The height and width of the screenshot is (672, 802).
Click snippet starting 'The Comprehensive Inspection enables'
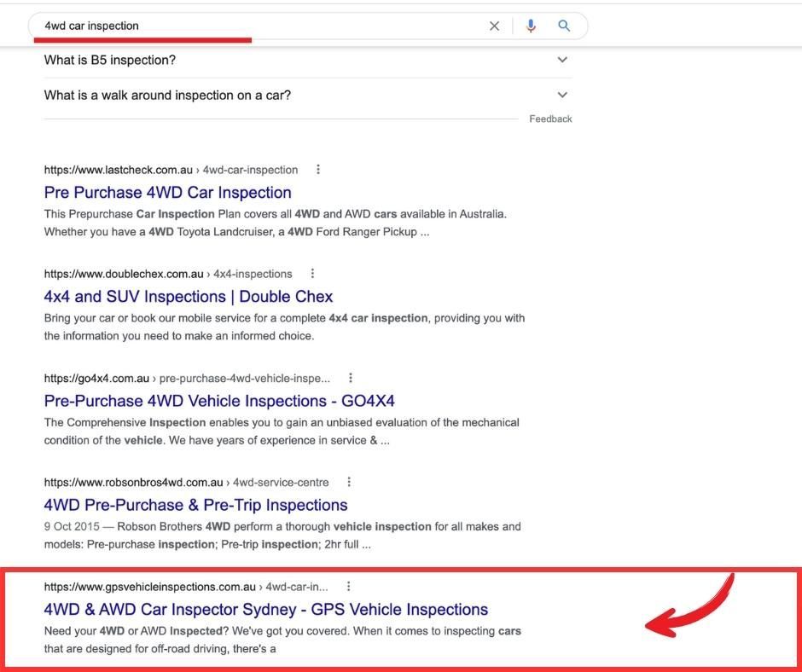point(282,432)
